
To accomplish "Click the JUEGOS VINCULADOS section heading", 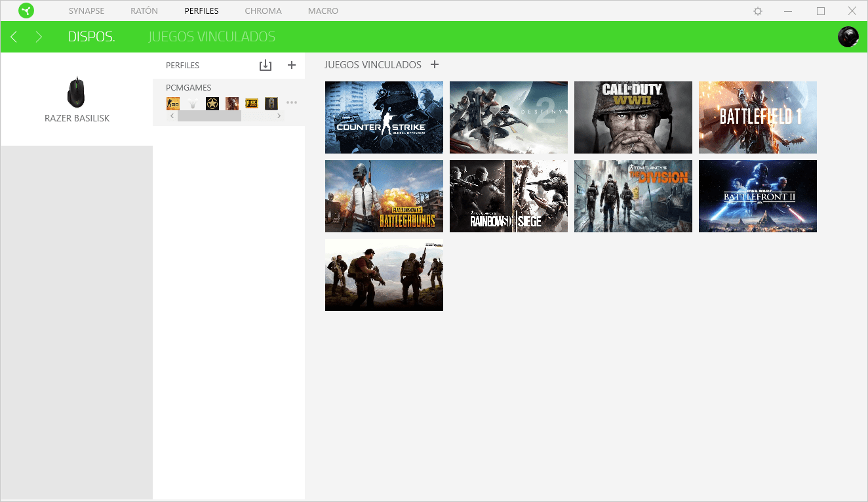I will click(x=373, y=65).
